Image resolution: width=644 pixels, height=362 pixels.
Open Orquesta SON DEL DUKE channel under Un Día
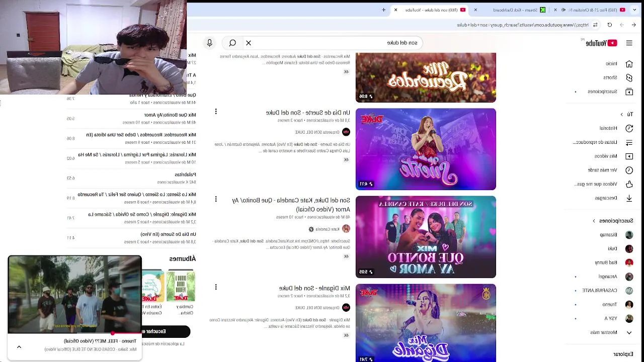click(317, 132)
